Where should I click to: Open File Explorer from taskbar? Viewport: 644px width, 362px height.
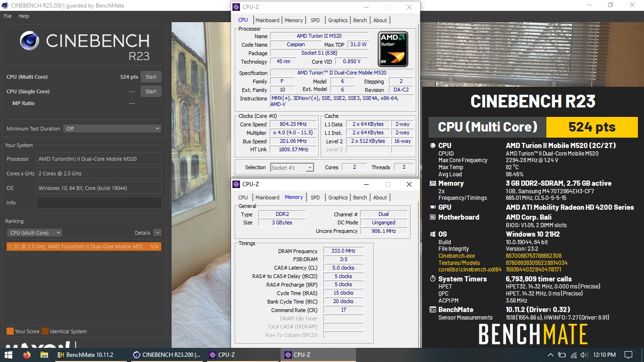click(x=44, y=354)
